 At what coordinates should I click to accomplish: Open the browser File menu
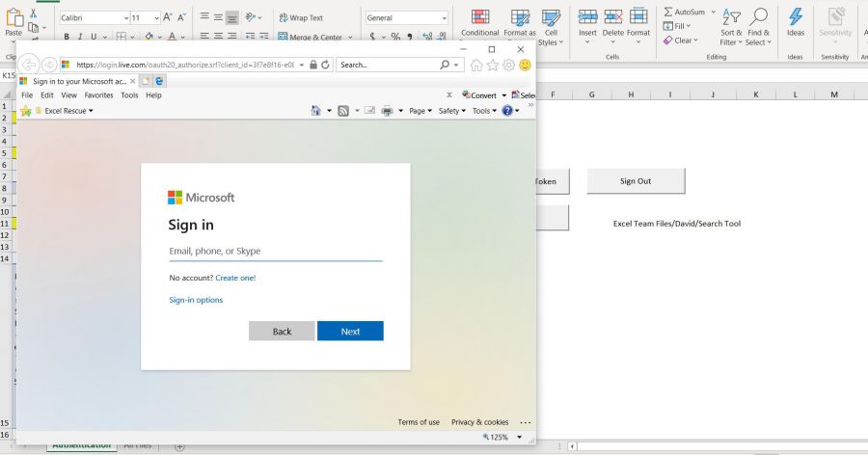tap(27, 95)
